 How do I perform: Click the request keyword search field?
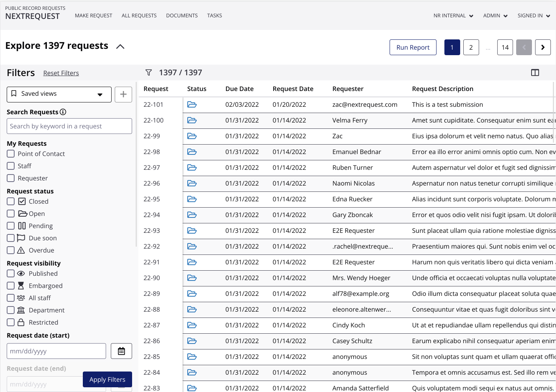(x=69, y=126)
